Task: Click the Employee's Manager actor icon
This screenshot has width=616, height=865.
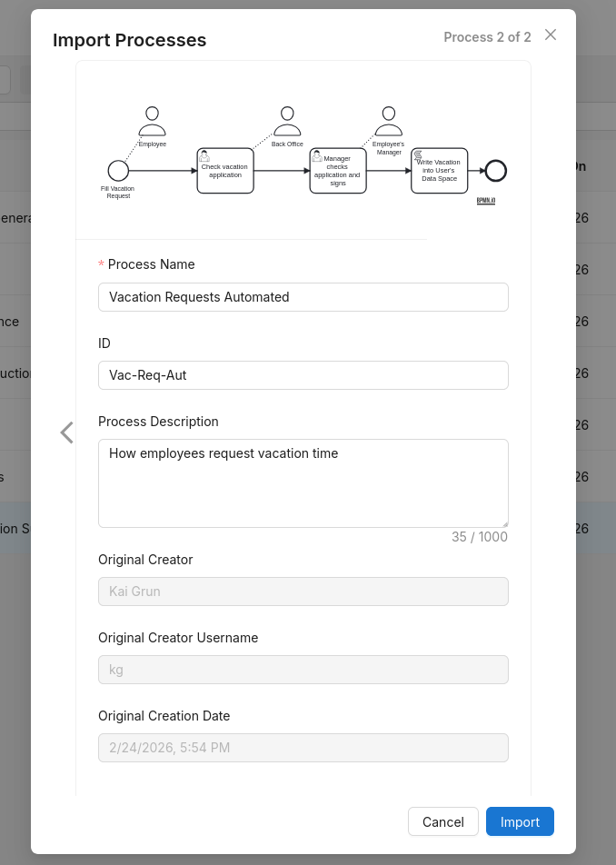Action: (388, 118)
